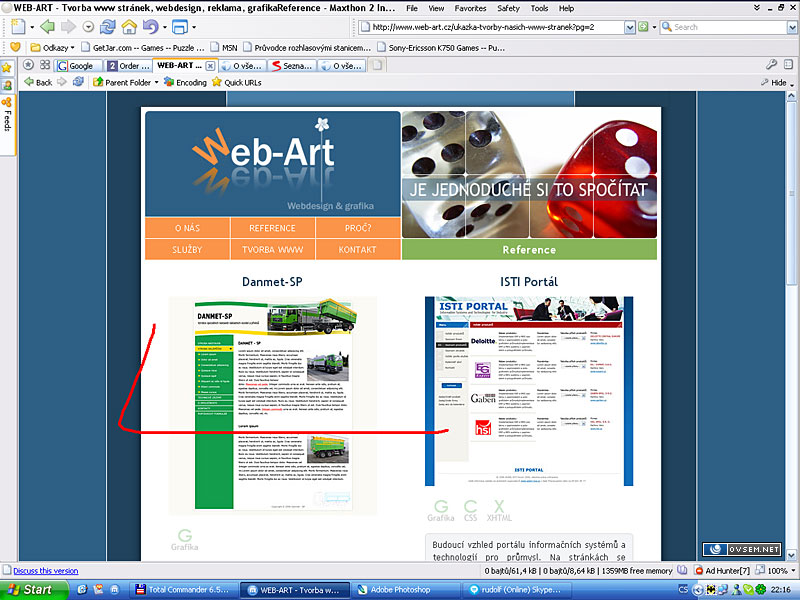Click the ISTI Portál website thumbnail

[x=529, y=391]
